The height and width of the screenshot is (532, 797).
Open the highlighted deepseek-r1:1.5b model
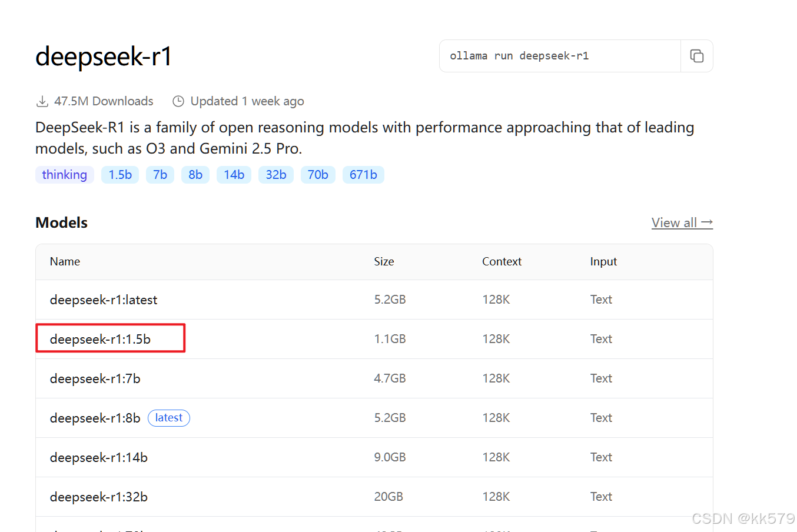(x=100, y=339)
